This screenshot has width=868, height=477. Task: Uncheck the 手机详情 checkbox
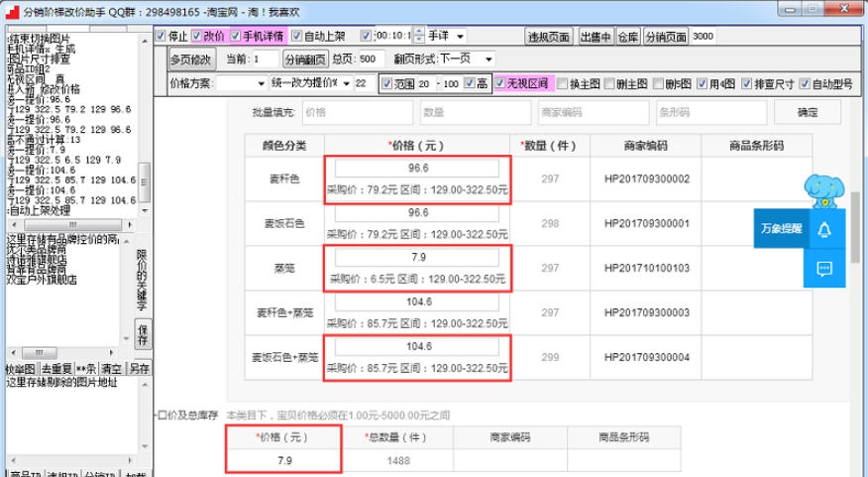(x=235, y=36)
